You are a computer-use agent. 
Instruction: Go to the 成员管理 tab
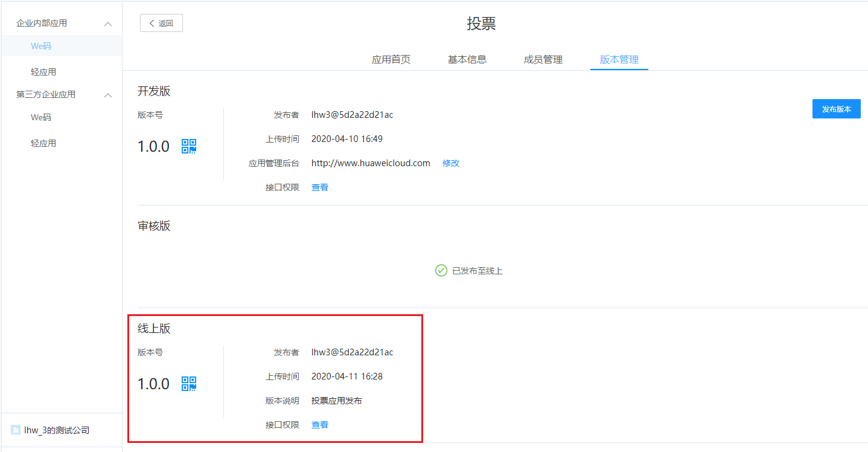pos(543,59)
